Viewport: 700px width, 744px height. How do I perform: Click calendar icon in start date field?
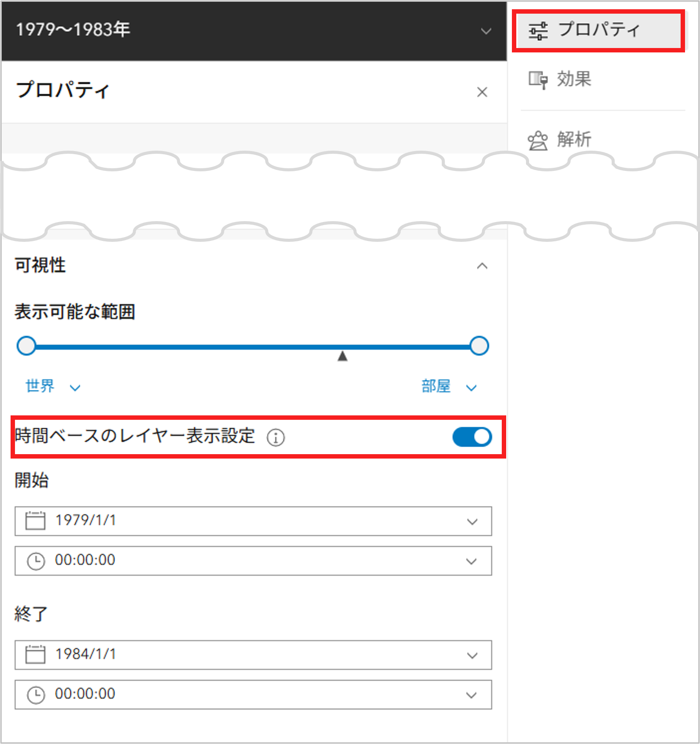click(x=35, y=520)
